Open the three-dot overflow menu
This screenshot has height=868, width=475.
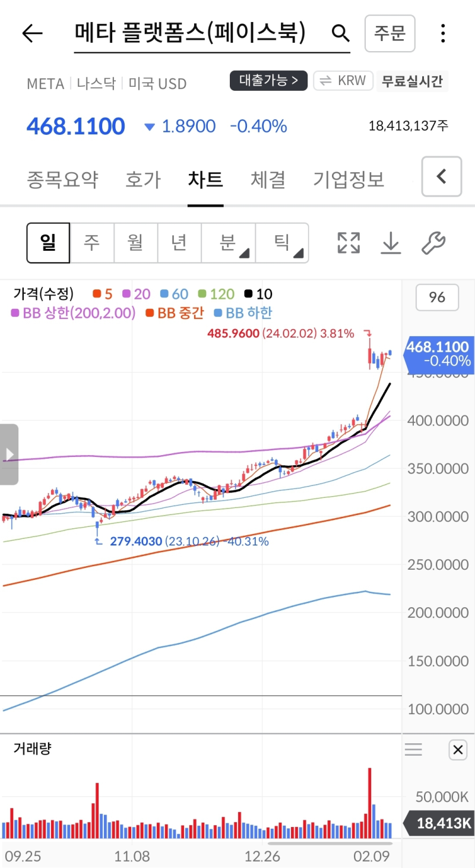coord(443,33)
